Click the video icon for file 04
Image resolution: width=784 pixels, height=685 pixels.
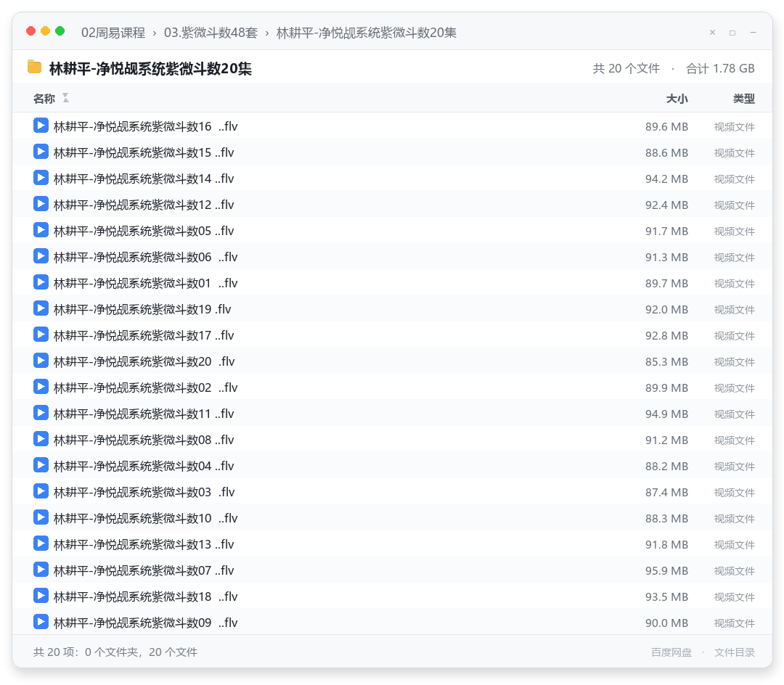pos(41,464)
